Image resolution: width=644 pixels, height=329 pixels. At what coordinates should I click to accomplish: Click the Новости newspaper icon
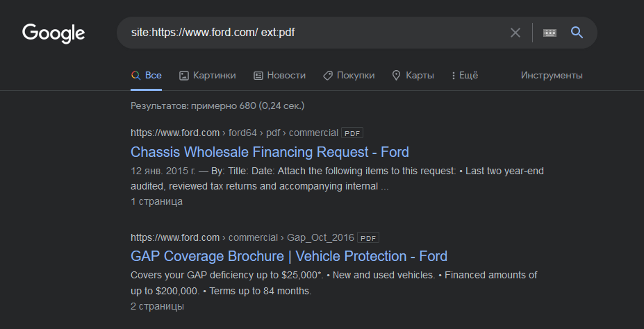tap(258, 75)
